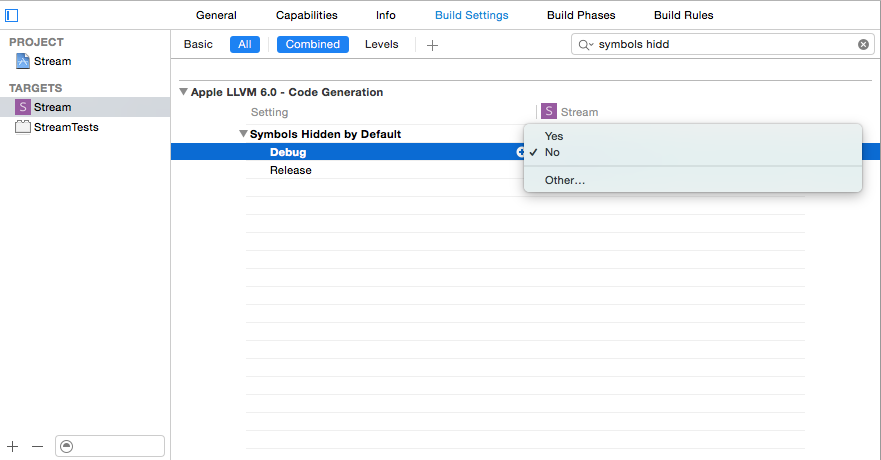Click the Stream column header icon

548,111
